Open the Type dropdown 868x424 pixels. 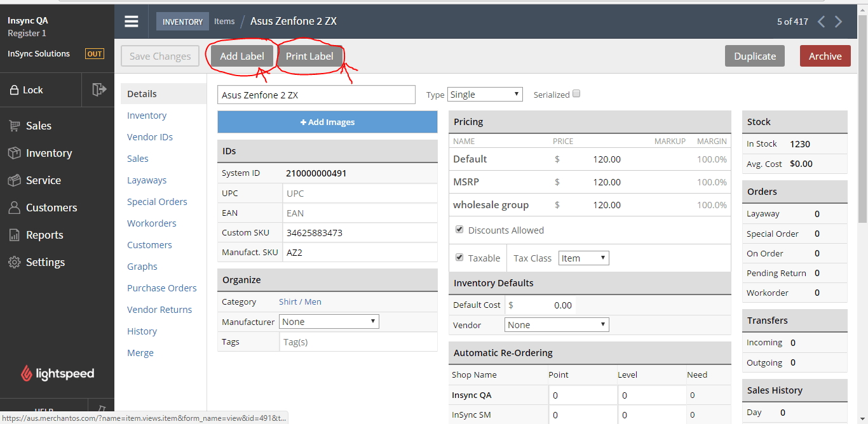tap(485, 95)
